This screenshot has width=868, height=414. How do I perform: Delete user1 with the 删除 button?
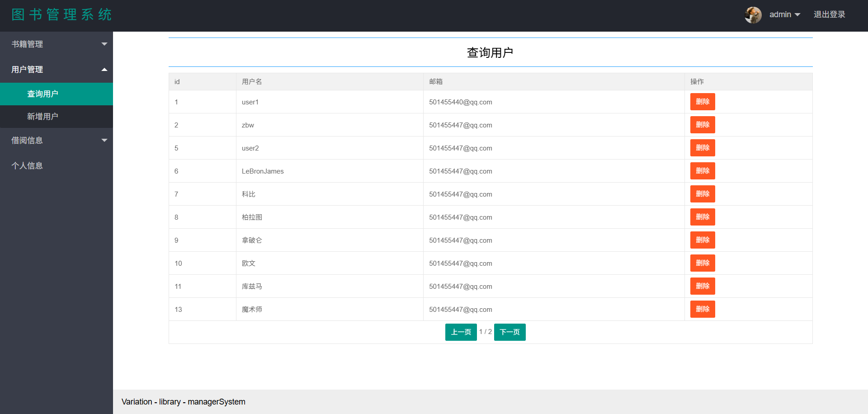click(703, 102)
